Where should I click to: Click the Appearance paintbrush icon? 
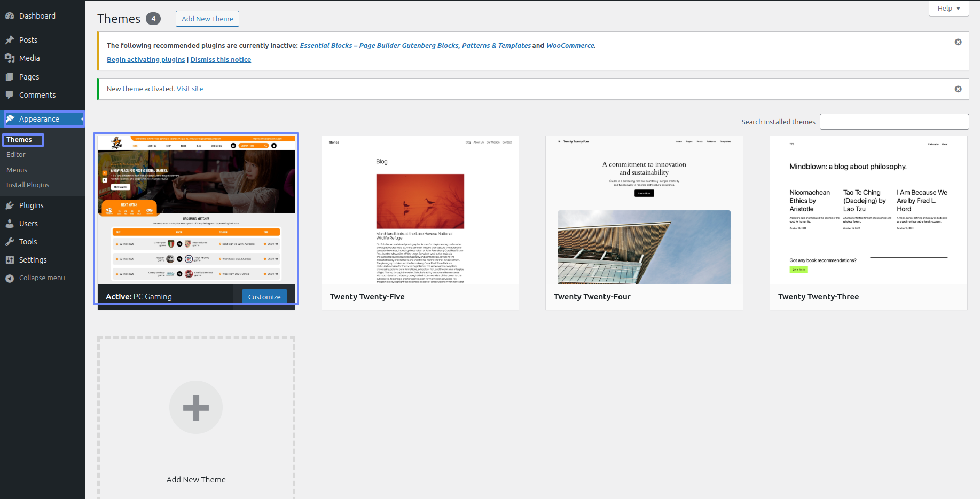tap(10, 119)
